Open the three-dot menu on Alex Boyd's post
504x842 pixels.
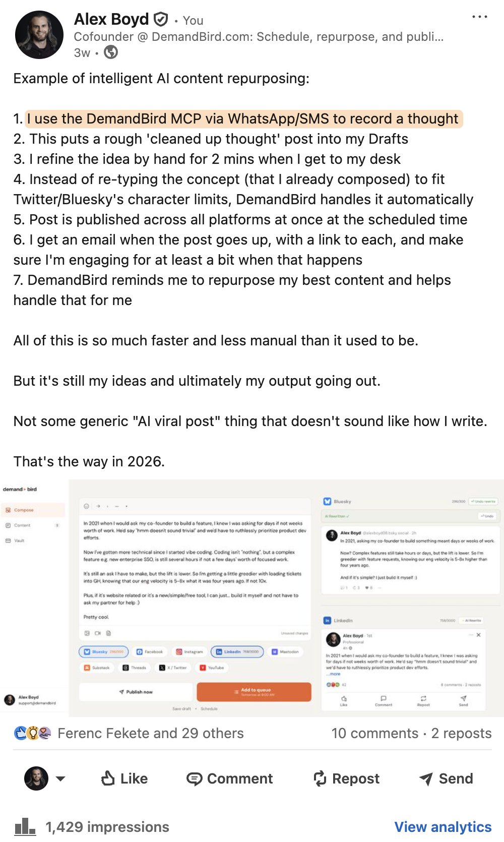(x=479, y=17)
